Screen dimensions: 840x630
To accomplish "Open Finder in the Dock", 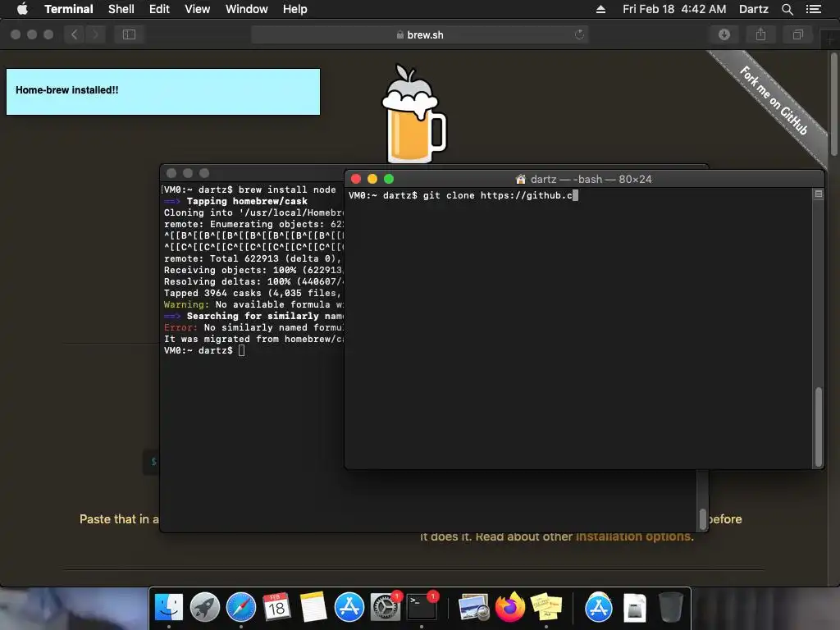I will point(169,607).
